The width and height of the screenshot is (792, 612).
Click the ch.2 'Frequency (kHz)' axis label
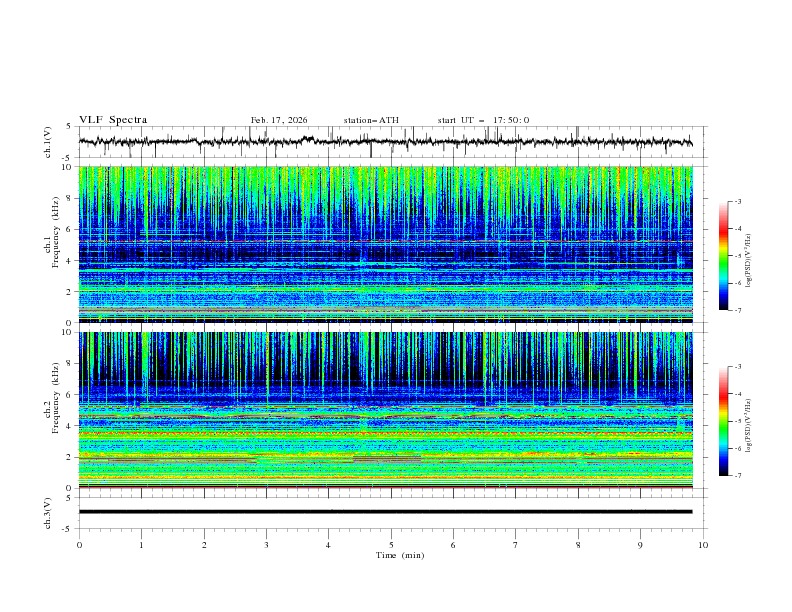pos(57,397)
